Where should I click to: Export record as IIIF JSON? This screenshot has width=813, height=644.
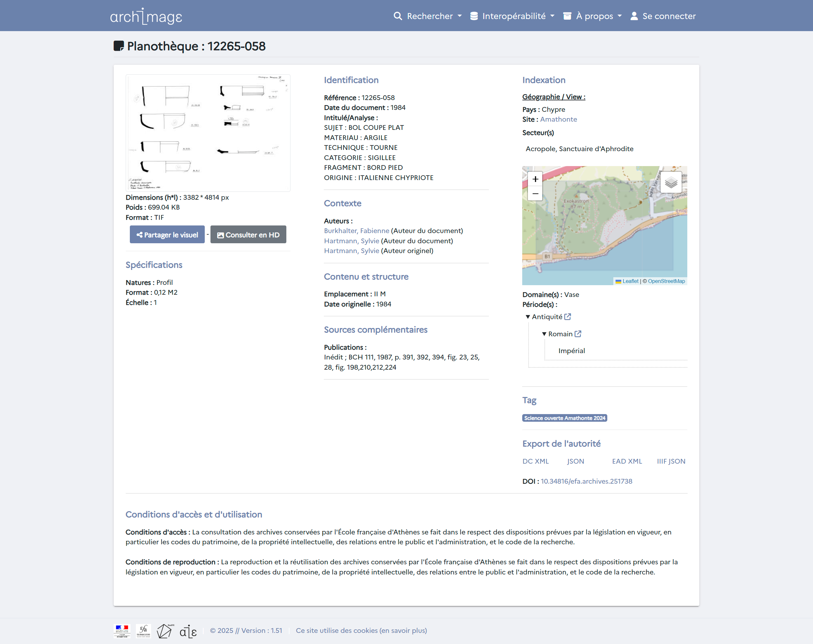[670, 461]
